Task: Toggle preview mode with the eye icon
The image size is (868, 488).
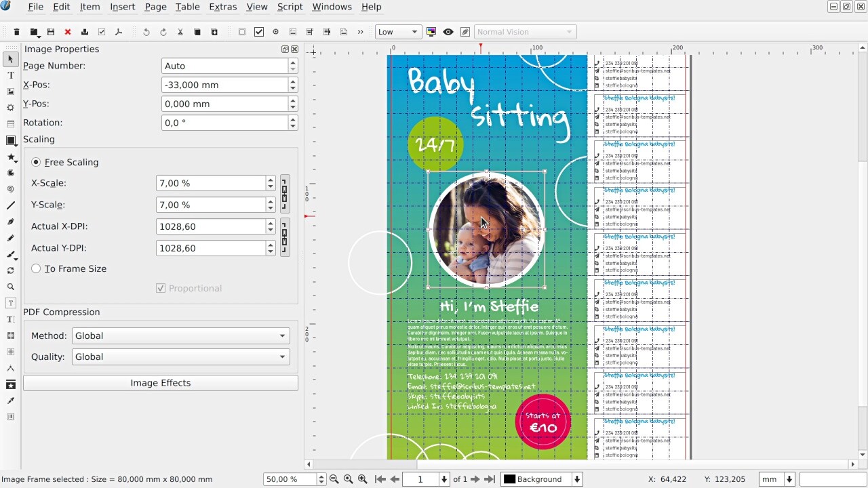Action: coord(448,31)
